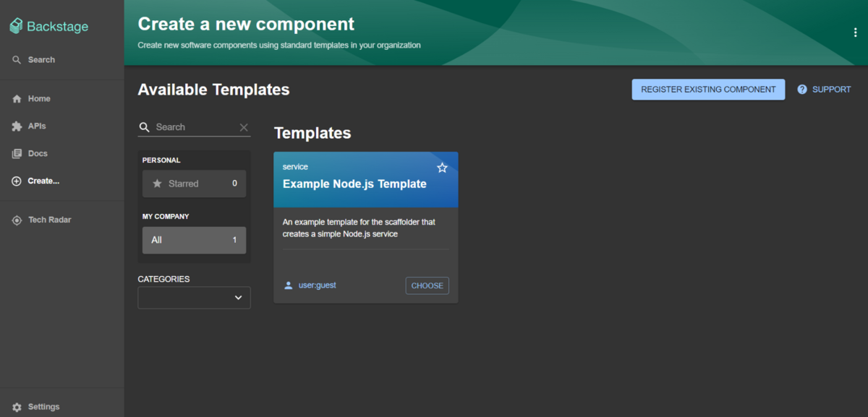Screen dimensions: 868x417
Task: Click the header subtitle about standard templates
Action: [279, 45]
